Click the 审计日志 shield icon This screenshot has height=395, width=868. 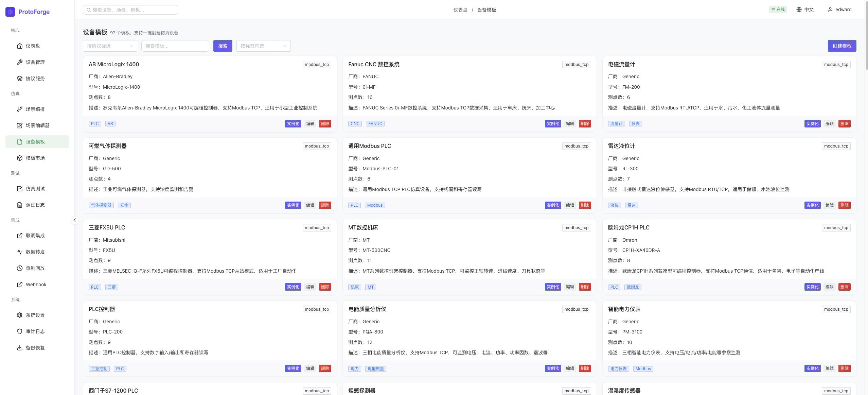(x=20, y=331)
